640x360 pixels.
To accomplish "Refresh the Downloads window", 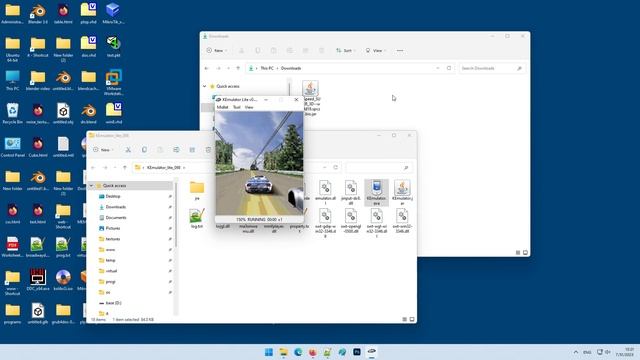I will [449, 68].
